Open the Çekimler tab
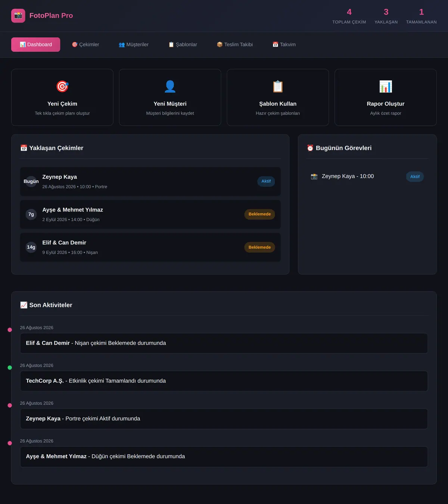This screenshot has width=448, height=504. pos(85,44)
